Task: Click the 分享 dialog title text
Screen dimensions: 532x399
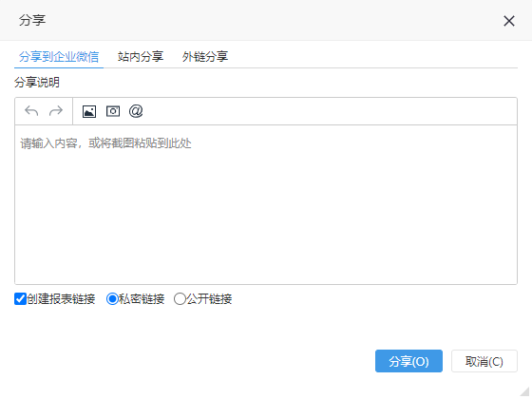Action: click(32, 20)
